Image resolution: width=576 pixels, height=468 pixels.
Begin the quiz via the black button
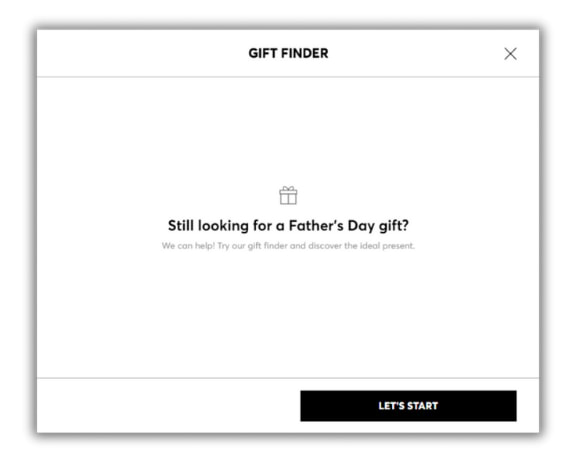point(408,406)
